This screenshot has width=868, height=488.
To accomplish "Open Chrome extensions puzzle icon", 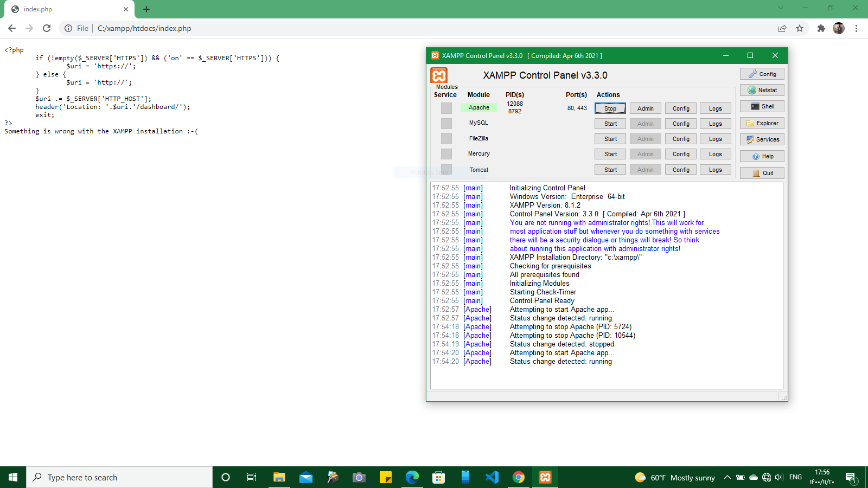I will (821, 28).
